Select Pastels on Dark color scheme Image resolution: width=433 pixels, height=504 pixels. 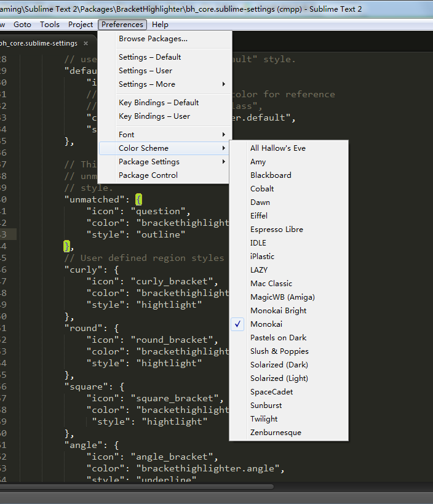(289, 337)
